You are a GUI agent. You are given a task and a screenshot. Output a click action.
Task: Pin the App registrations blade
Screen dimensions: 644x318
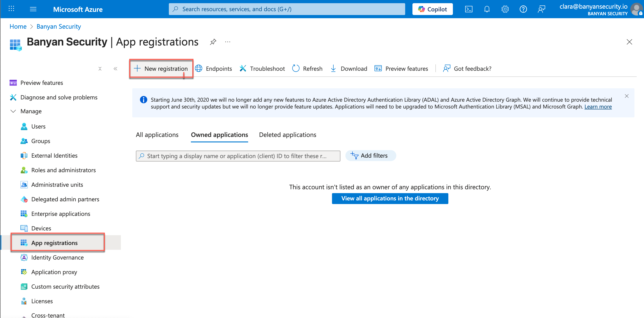pyautogui.click(x=213, y=42)
